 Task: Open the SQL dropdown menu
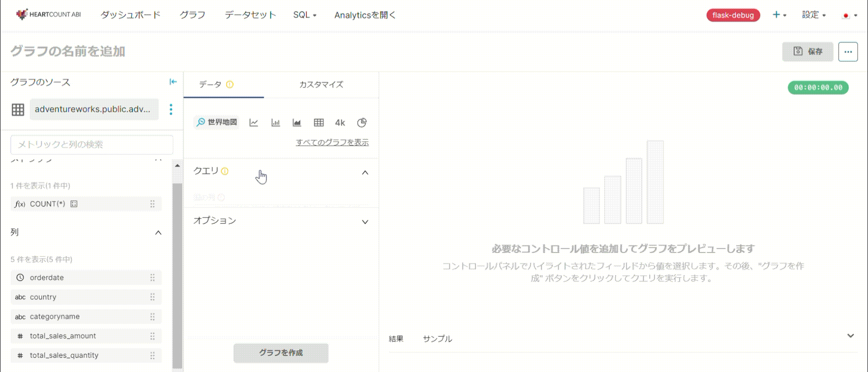pyautogui.click(x=305, y=15)
